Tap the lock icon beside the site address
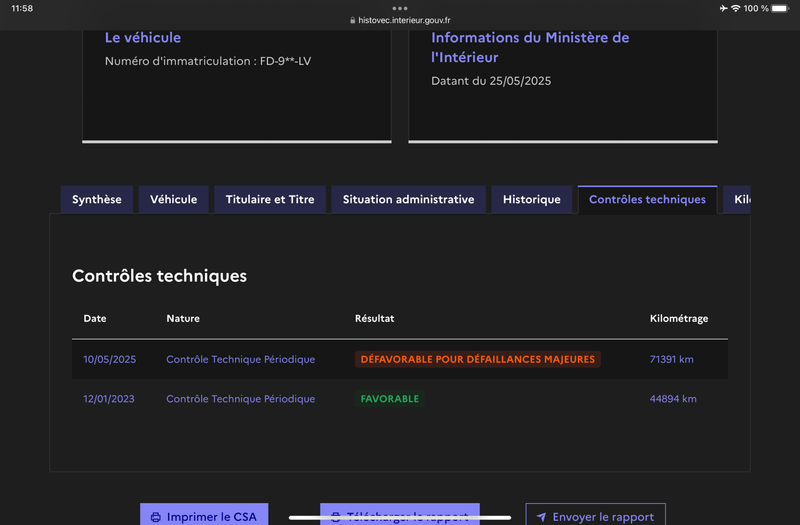Image resolution: width=800 pixels, height=525 pixels. point(353,20)
